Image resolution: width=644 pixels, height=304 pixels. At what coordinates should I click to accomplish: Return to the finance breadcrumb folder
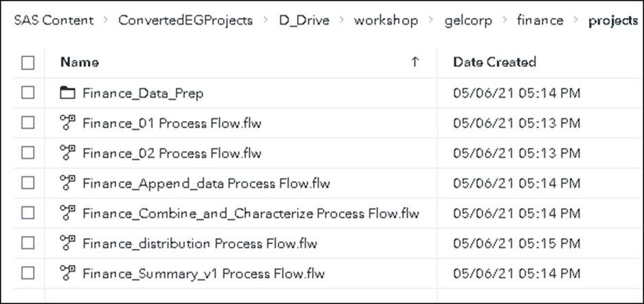540,21
